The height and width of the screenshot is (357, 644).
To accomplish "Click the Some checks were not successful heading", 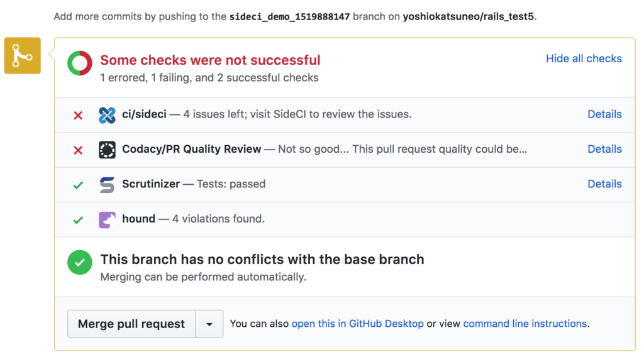I will tap(210, 60).
